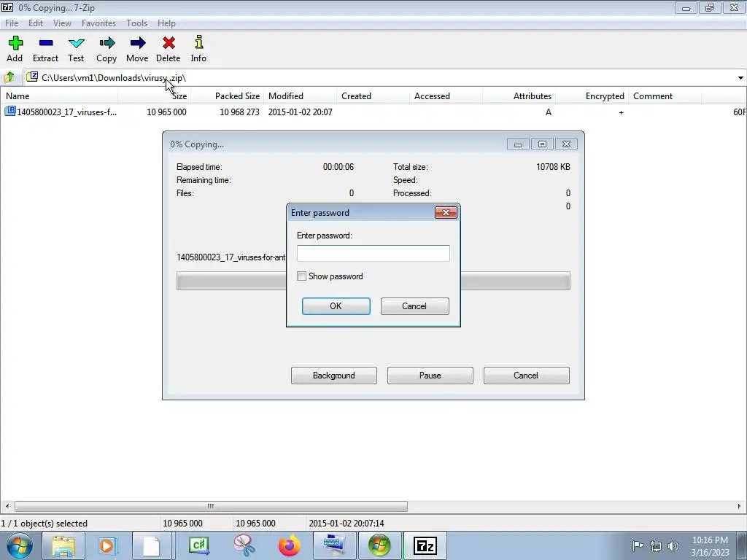Viewport: 747px width, 560px height.
Task: Click the Info toolbar icon
Action: (x=198, y=42)
